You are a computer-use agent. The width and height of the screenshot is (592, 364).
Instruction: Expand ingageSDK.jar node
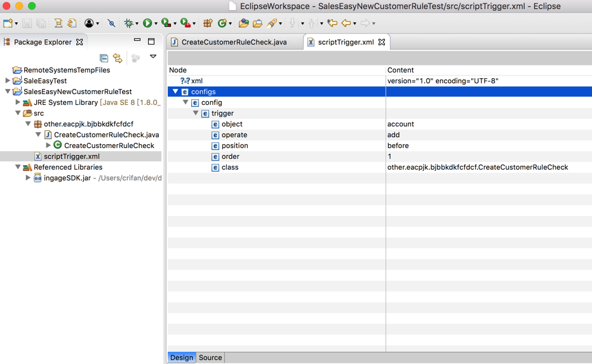pyautogui.click(x=27, y=177)
